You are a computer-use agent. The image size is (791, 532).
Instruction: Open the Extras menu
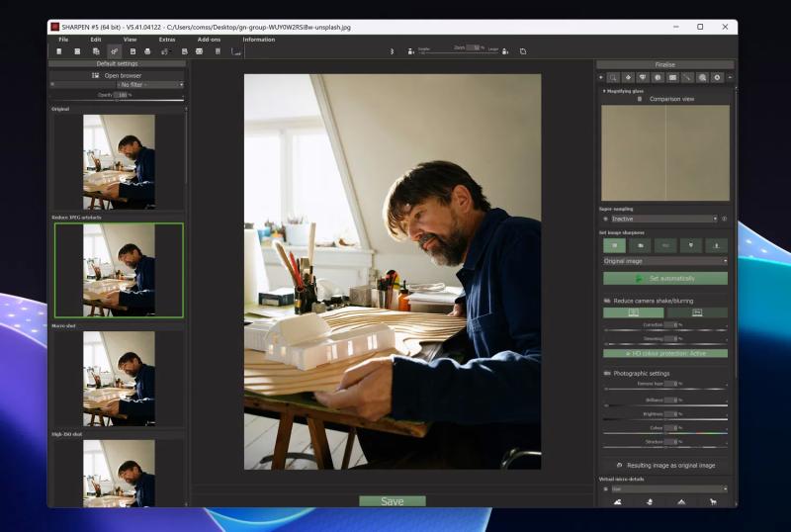(x=167, y=40)
